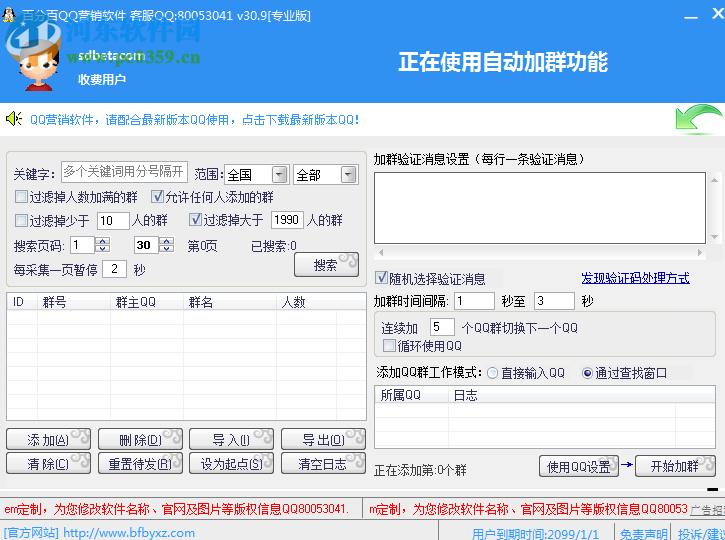Image resolution: width=725 pixels, height=540 pixels.
Task: Click the 导出(O) button
Action: coord(323,440)
